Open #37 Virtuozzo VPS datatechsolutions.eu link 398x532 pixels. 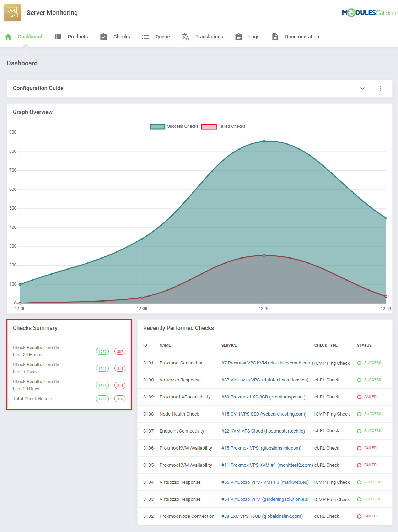pos(265,380)
